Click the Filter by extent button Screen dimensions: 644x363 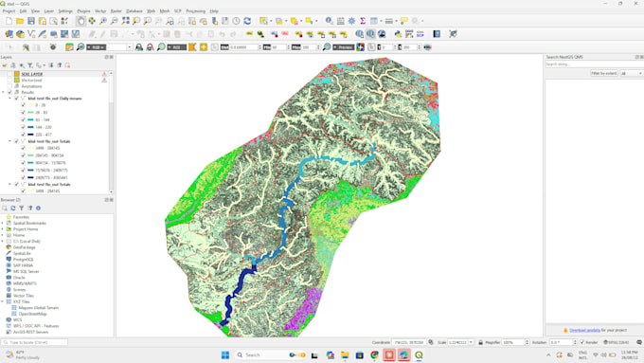pos(604,73)
